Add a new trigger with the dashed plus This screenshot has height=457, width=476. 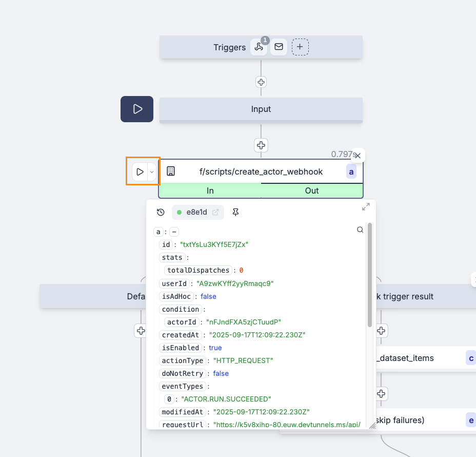pos(300,46)
